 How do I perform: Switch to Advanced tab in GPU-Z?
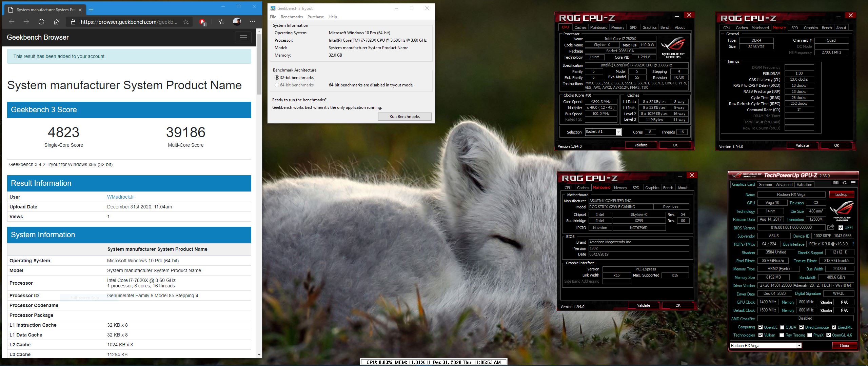tap(784, 185)
